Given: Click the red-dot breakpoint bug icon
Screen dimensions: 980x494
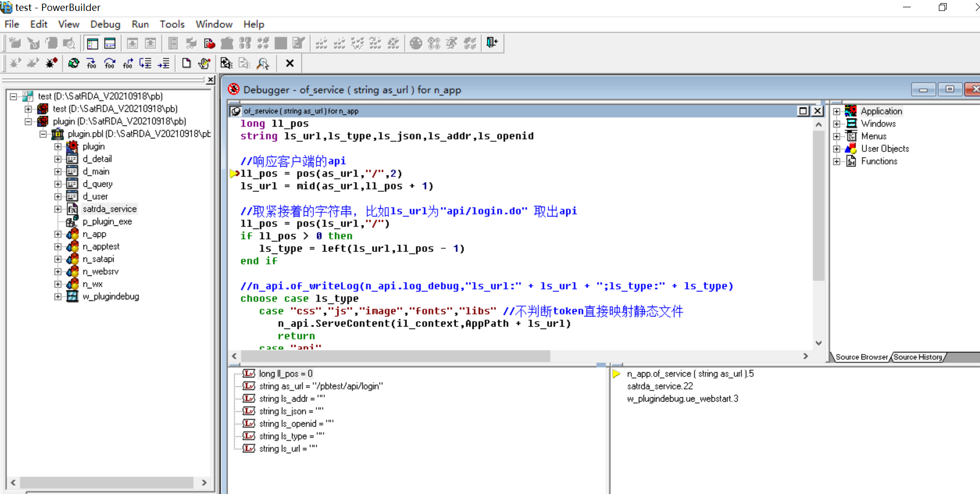Looking at the screenshot, I should click(51, 63).
